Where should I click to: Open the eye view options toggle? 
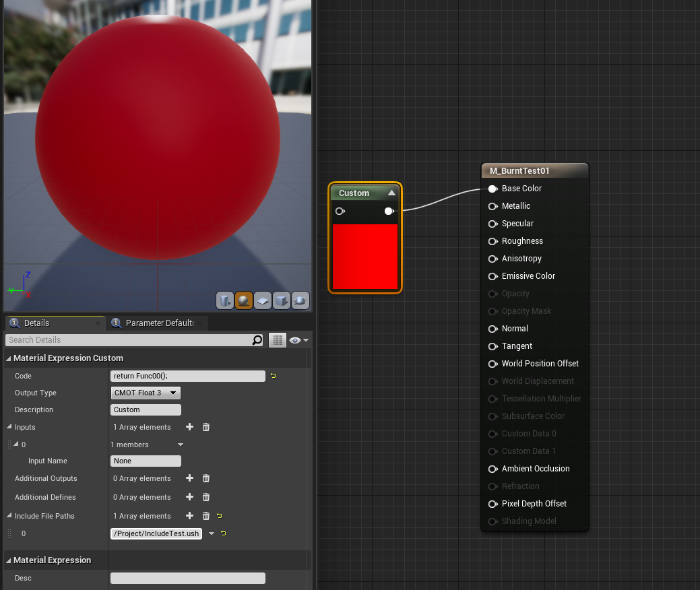tap(298, 340)
